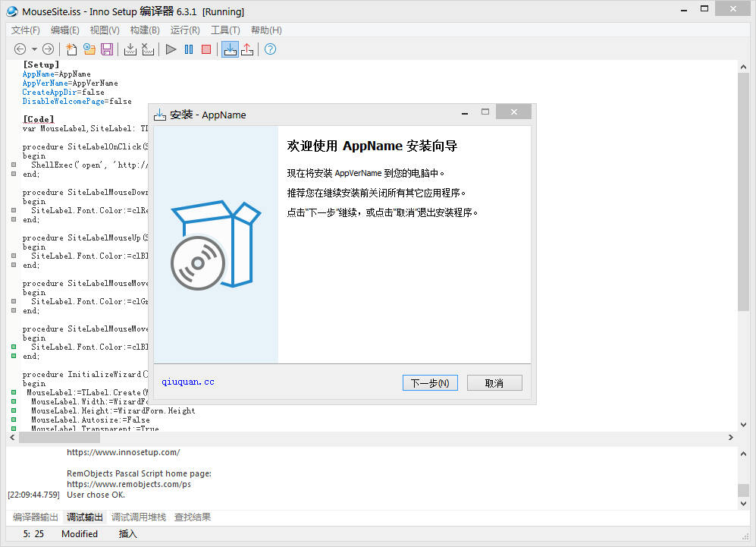Toggle the breakpoint marker near SiteLabel.Font.Color line
The height and width of the screenshot is (547, 756).
tap(13, 210)
